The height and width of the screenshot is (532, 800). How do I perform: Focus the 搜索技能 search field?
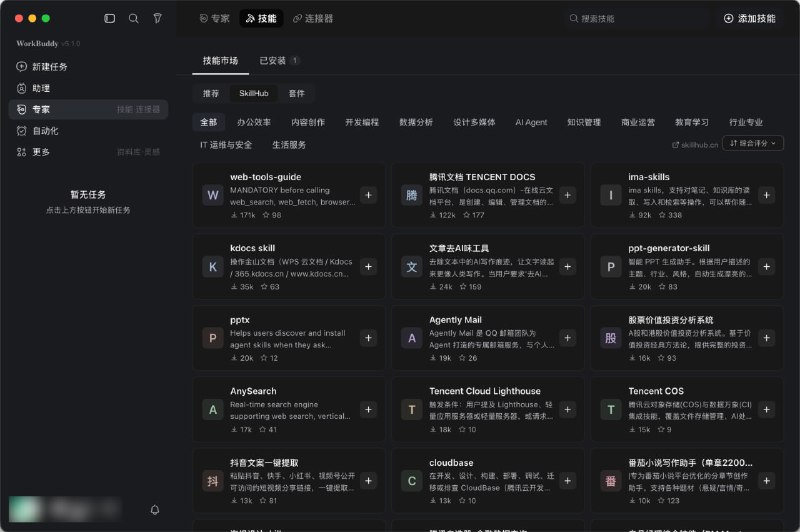pos(636,18)
